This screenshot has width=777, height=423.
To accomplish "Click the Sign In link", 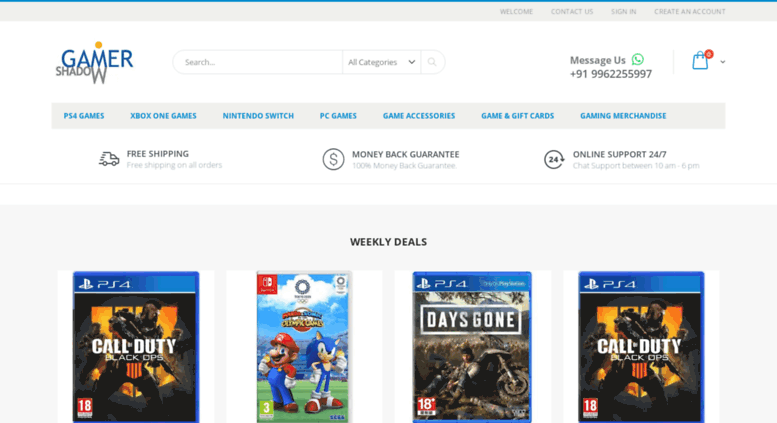I will point(623,11).
